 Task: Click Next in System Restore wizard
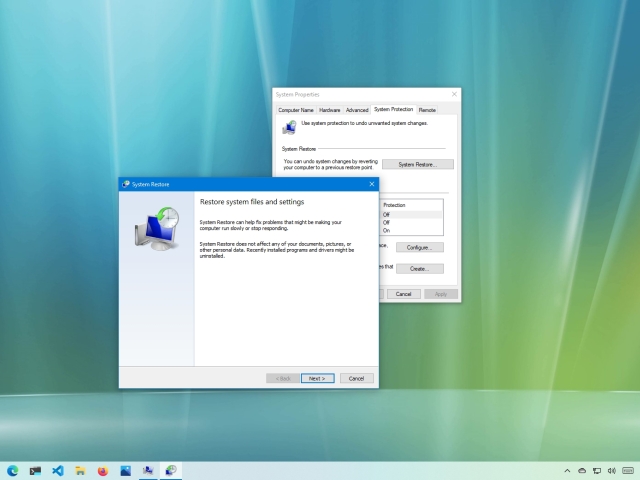click(x=318, y=378)
